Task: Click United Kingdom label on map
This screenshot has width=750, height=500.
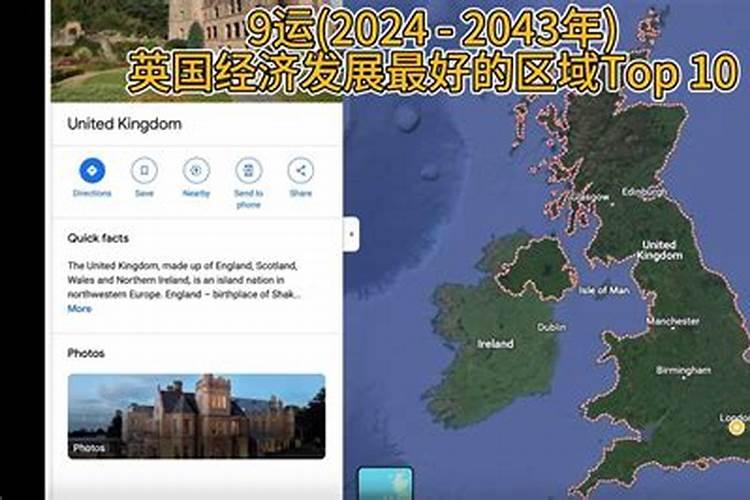Action: [x=659, y=250]
